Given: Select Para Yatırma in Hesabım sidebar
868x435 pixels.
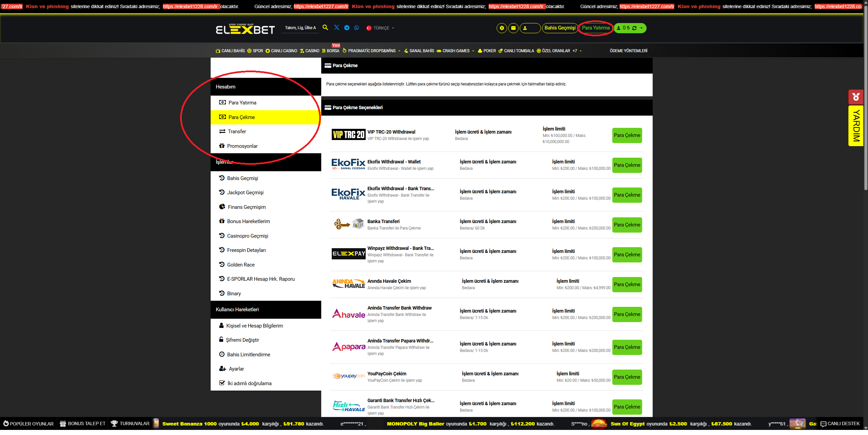Looking at the screenshot, I should click(x=266, y=103).
